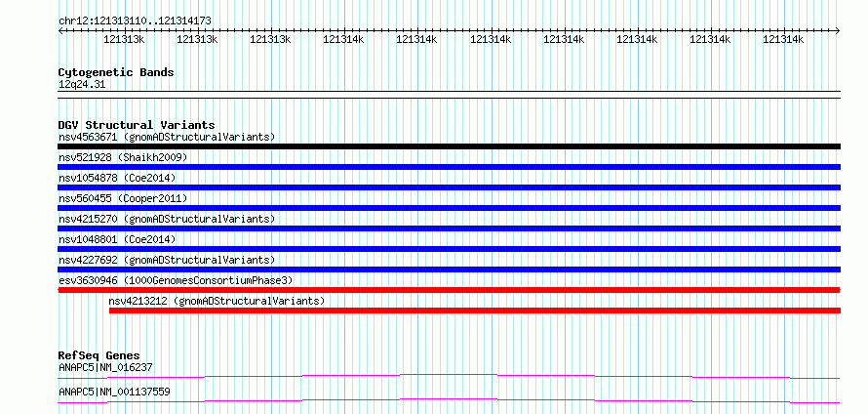Select the blue bar under nsv4215270
The width and height of the screenshot is (868, 414).
click(x=449, y=228)
